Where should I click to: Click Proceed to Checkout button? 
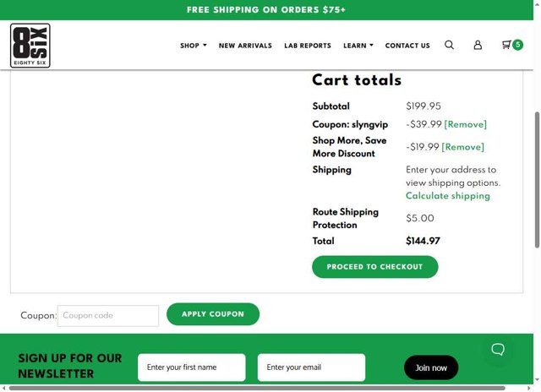tap(375, 267)
